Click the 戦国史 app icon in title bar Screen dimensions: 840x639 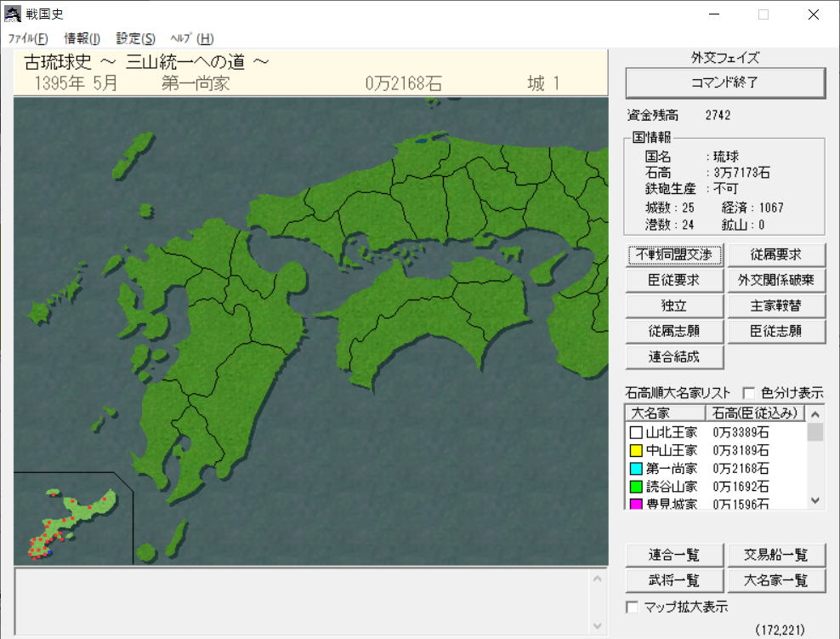(14, 14)
